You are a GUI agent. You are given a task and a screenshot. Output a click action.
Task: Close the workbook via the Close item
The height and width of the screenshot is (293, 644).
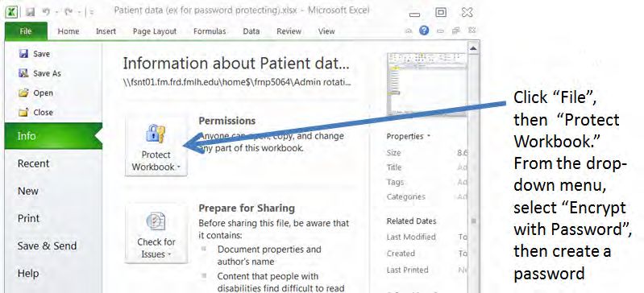pos(35,112)
